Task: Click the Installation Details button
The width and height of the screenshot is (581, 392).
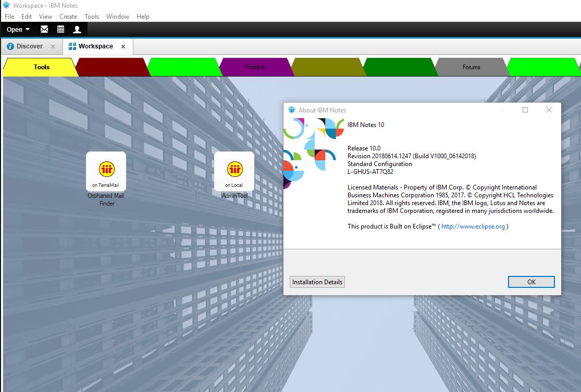Action: pyautogui.click(x=317, y=282)
